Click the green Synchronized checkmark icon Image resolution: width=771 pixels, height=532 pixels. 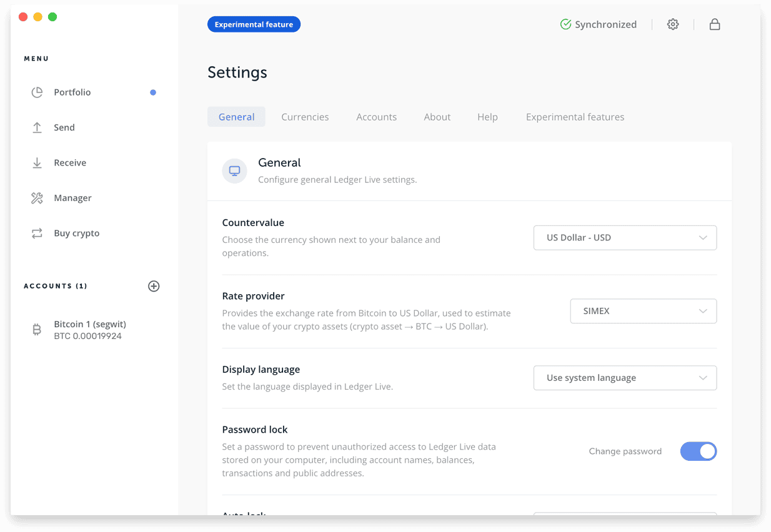tap(565, 24)
